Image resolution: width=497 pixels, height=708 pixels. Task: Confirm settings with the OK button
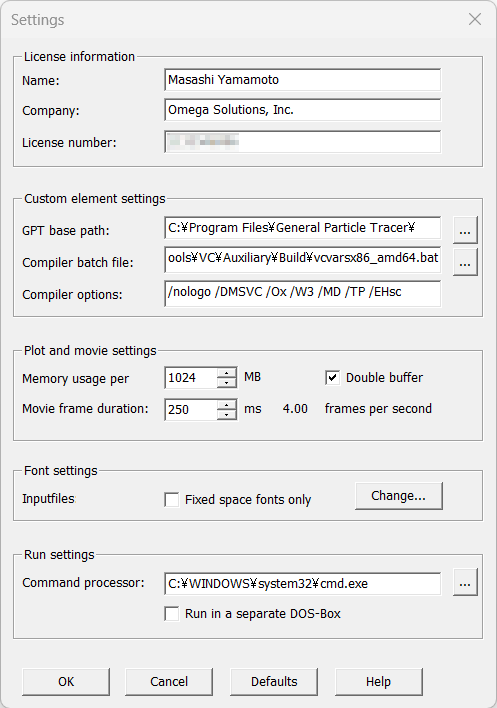(x=66, y=681)
